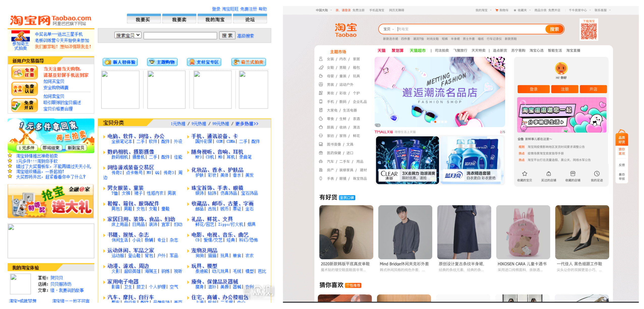Click the 邂逅潮流名品店 banner
This screenshot has height=309, width=644.
coord(439,92)
